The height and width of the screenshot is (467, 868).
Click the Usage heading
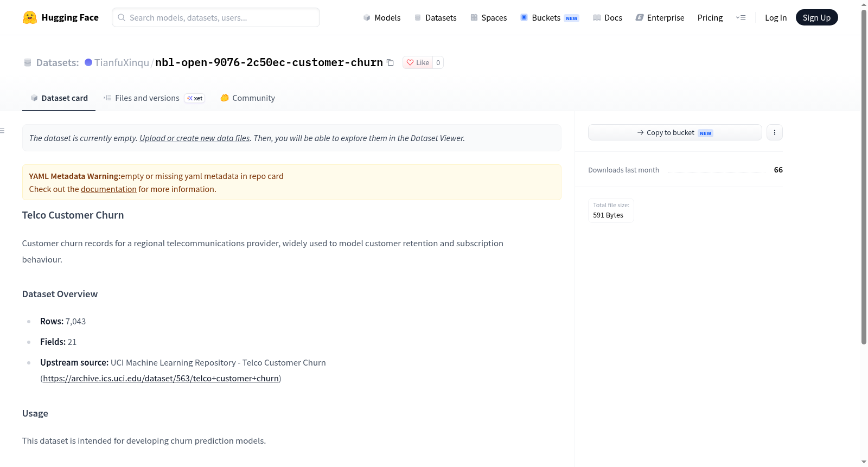click(x=35, y=413)
